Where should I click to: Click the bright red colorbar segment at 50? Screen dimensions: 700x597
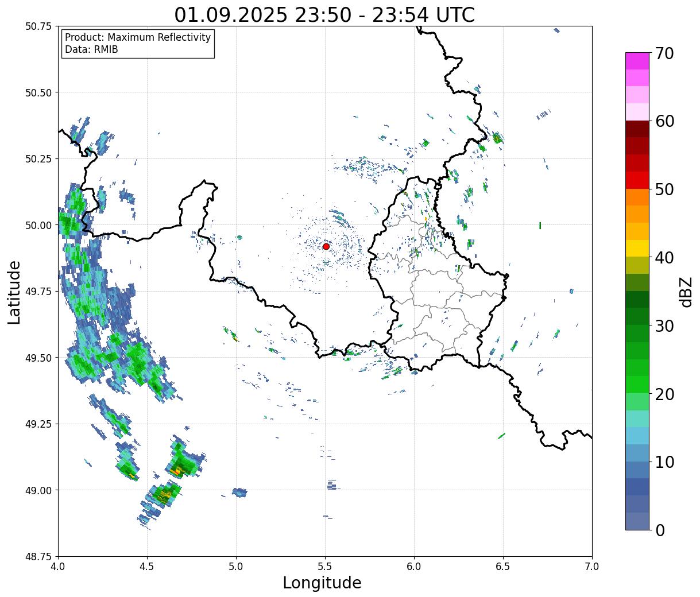(x=637, y=180)
